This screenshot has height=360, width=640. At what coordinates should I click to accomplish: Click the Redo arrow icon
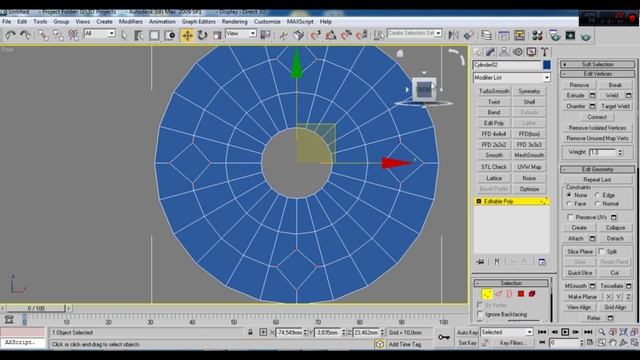(25, 36)
